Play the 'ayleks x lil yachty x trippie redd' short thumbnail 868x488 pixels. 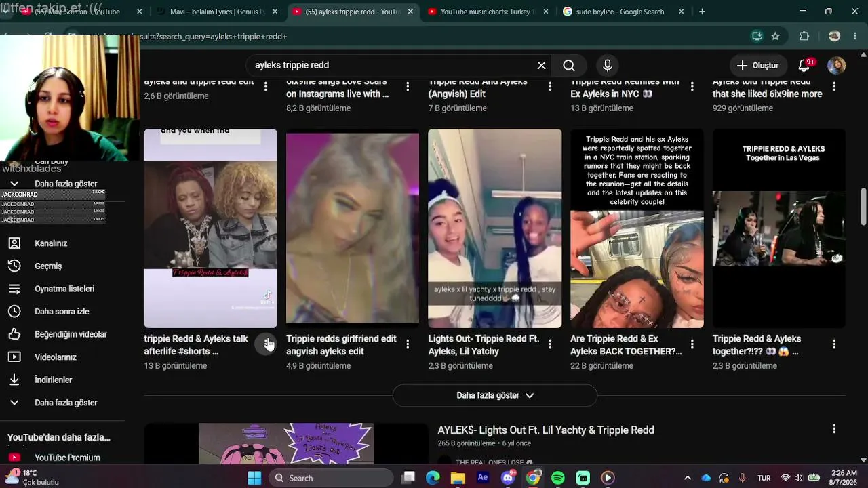coord(495,228)
